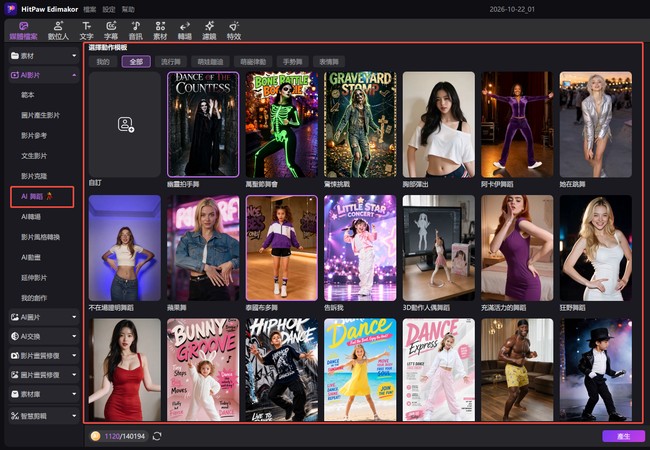Choose the silver jacket woman template

(596, 124)
